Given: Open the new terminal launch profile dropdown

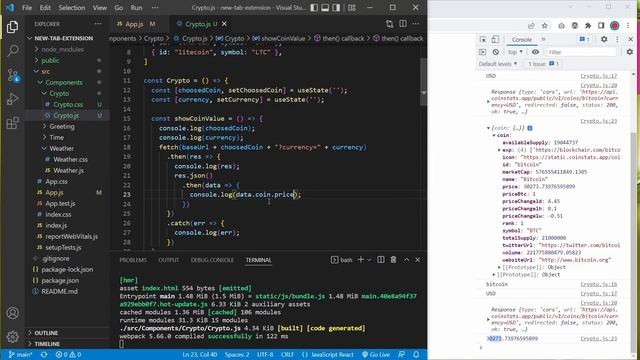Looking at the screenshot, I should [x=369, y=260].
